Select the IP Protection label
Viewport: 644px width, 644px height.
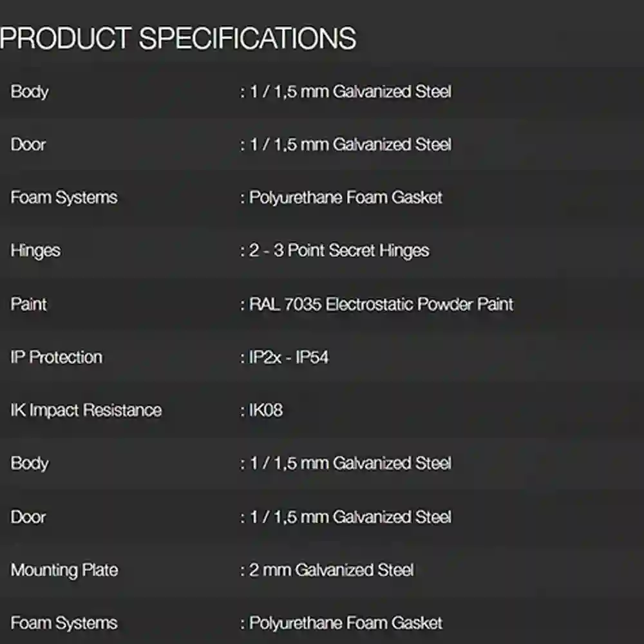[57, 357]
